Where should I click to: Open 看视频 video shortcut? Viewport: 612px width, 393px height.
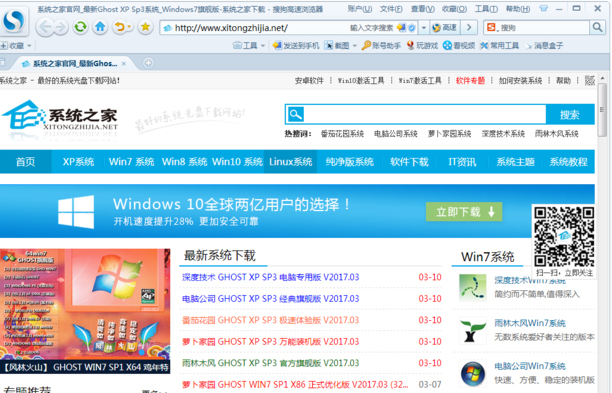[x=459, y=46]
